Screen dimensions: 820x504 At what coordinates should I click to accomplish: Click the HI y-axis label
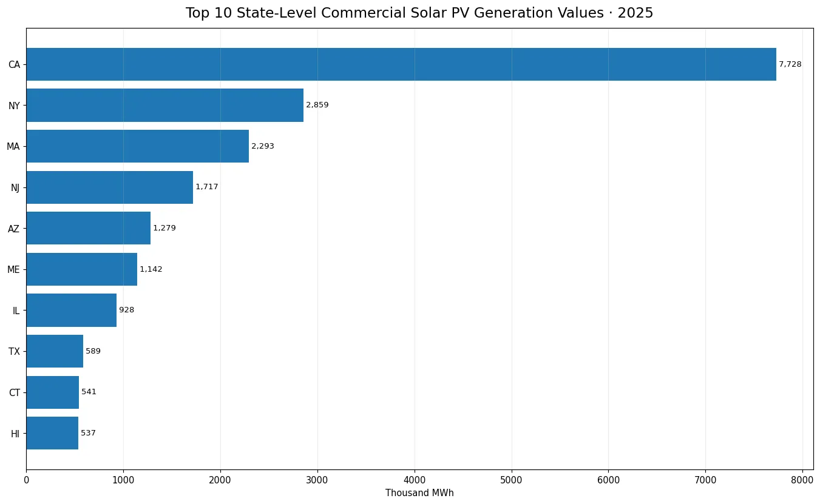tap(16, 434)
